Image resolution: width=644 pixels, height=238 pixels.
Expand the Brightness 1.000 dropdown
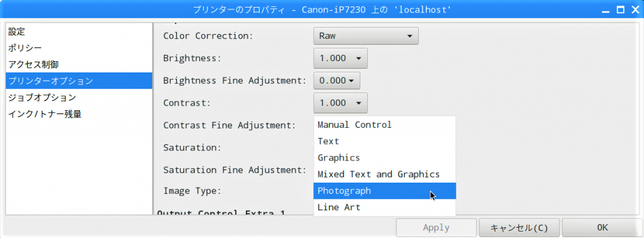(340, 59)
